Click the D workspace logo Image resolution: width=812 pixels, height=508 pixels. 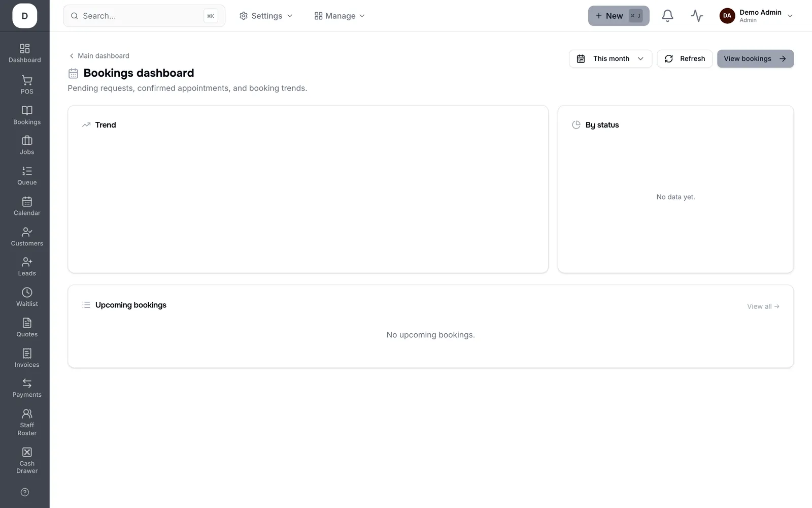[x=25, y=16]
